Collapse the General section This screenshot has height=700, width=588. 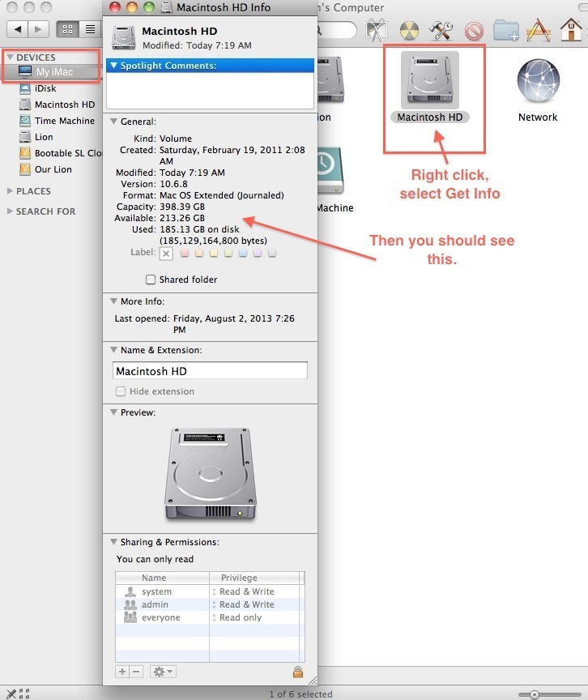tap(113, 122)
